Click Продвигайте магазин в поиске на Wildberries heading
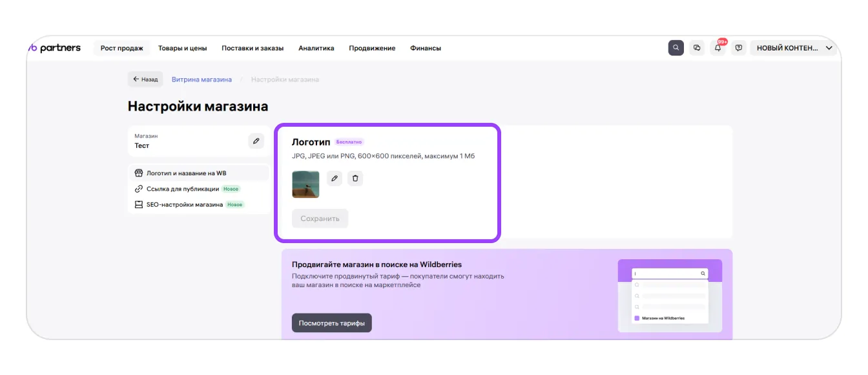The image size is (868, 375). 377,264
